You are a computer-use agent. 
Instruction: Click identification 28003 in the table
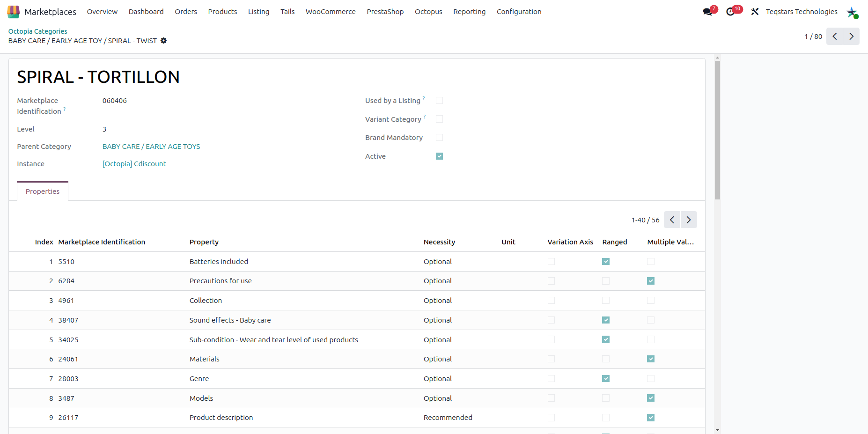(x=68, y=379)
